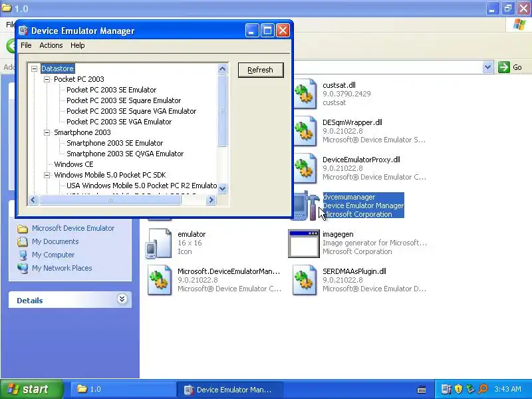Open the Microsoft Device Emulator link
532x399 pixels.
click(73, 228)
